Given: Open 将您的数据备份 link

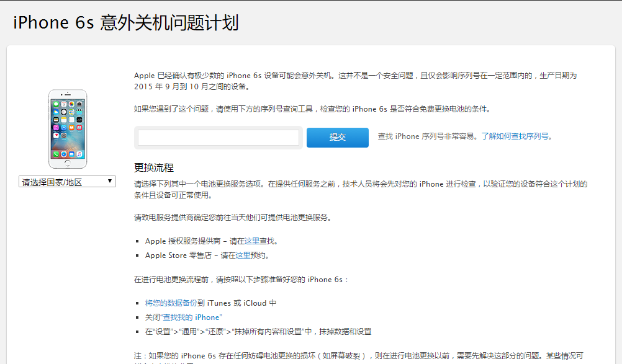Looking at the screenshot, I should (171, 303).
